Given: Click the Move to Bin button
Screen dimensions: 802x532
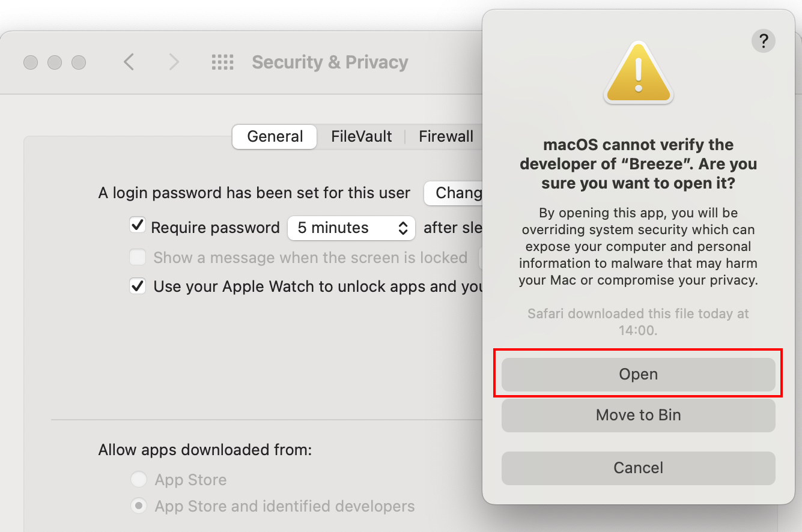Looking at the screenshot, I should 638,415.
